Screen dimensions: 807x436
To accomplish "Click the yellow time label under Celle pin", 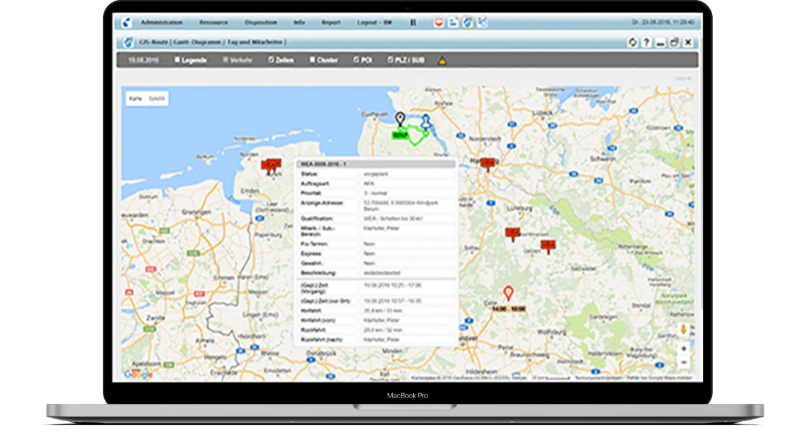I will (508, 309).
